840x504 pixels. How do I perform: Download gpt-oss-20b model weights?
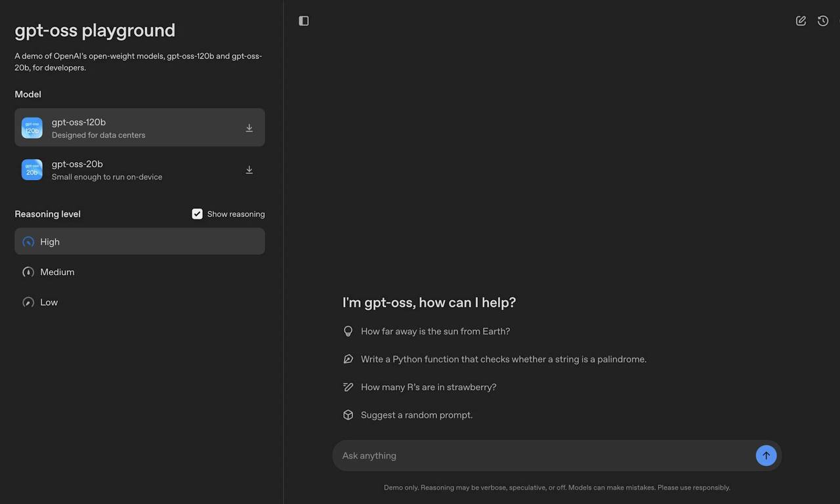(x=249, y=170)
